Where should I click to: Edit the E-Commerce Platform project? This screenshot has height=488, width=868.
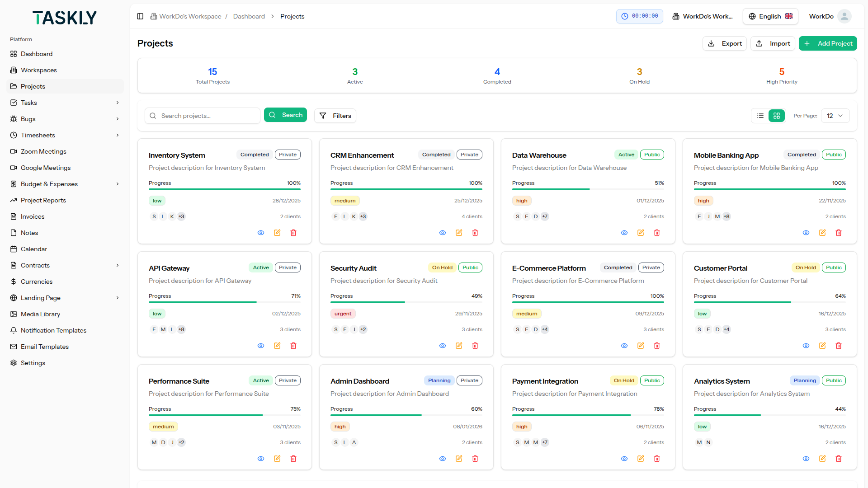(x=641, y=346)
